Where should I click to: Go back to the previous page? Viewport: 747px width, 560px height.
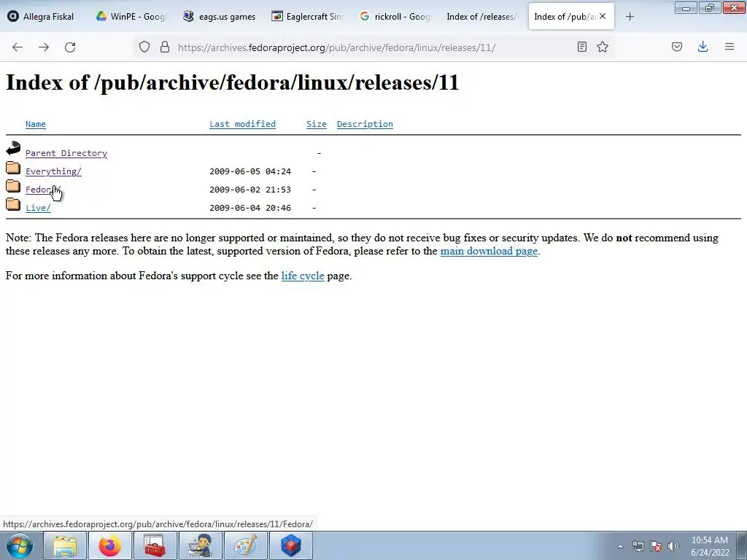[18, 47]
